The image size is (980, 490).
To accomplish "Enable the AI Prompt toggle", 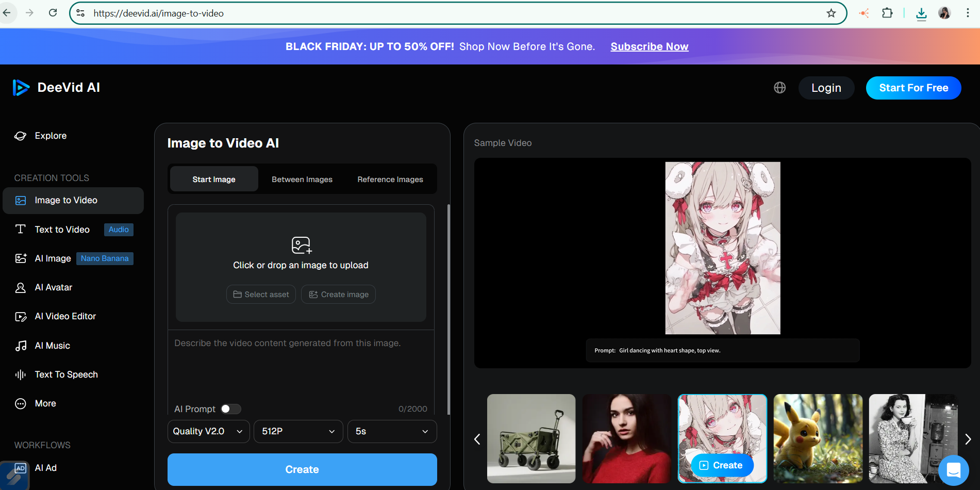I will click(231, 409).
